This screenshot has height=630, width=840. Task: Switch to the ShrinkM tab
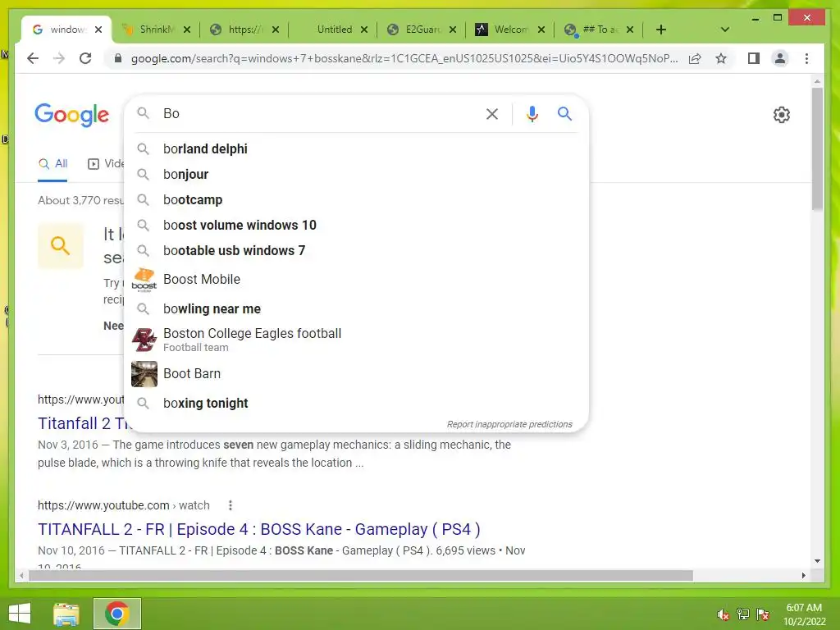coord(157,30)
